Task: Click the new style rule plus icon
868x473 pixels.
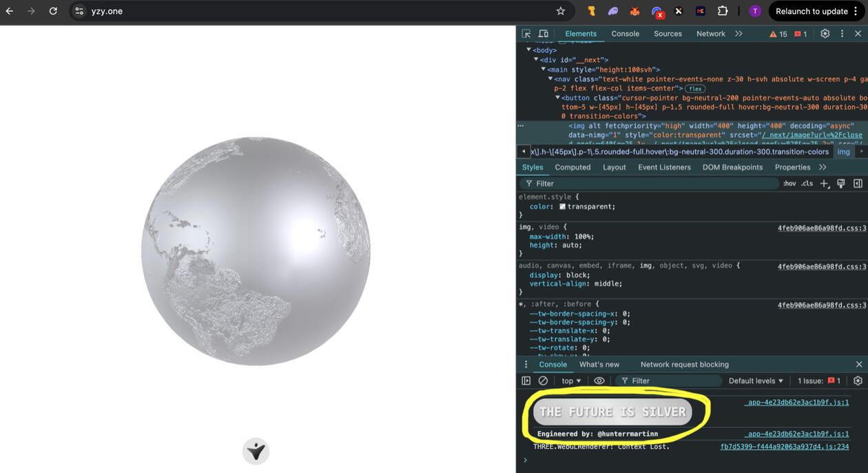Action: 825,183
